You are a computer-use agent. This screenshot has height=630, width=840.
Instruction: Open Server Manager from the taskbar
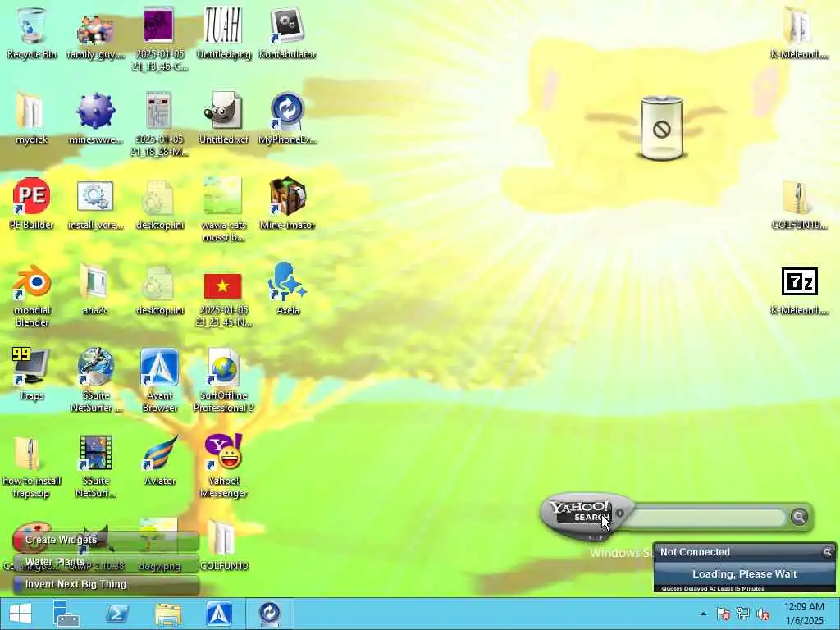[66, 614]
